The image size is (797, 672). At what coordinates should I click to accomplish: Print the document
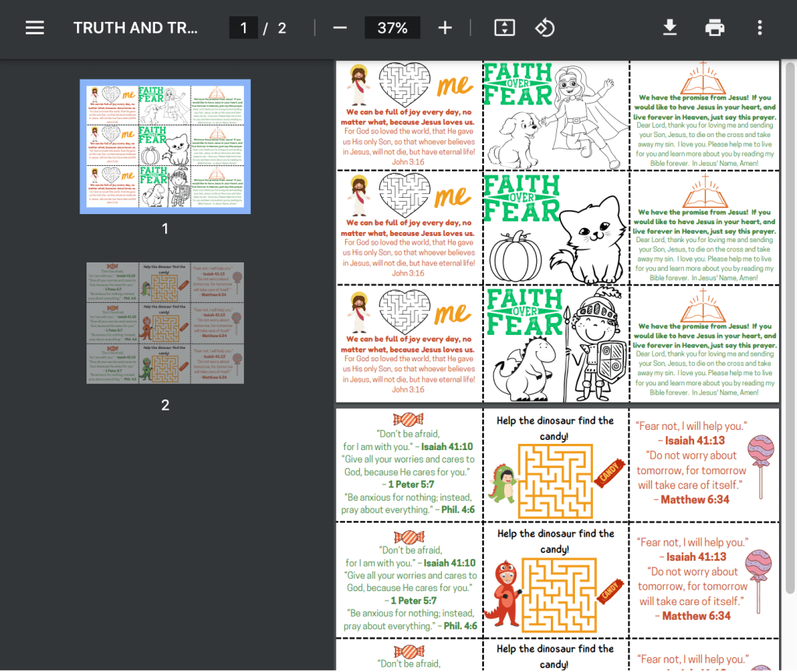[x=714, y=28]
